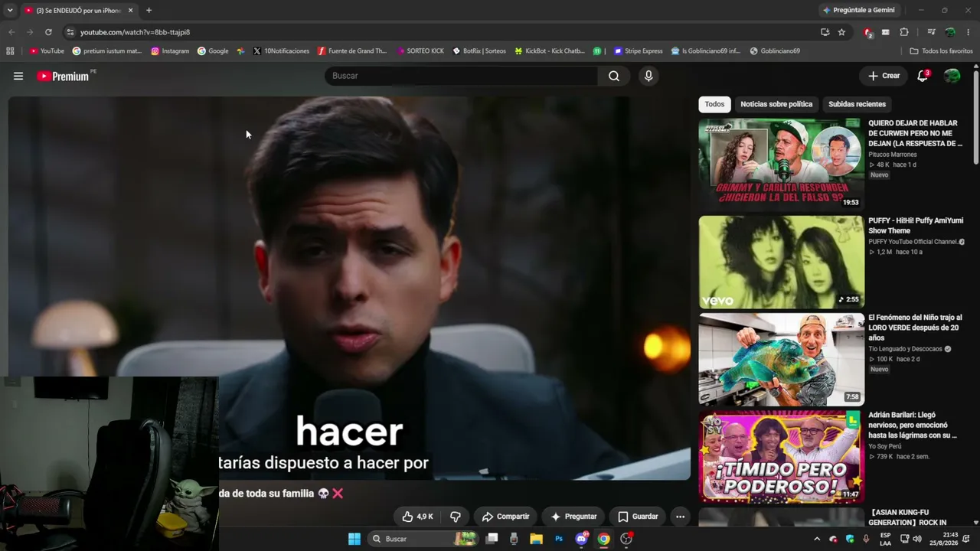
Task: Open Windows Start menu
Action: [354, 539]
